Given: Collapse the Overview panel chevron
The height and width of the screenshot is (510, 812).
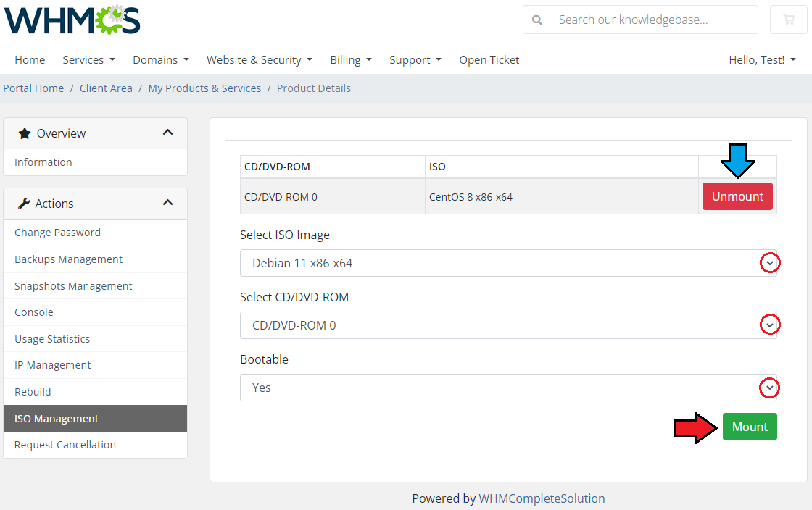Looking at the screenshot, I should (x=167, y=133).
